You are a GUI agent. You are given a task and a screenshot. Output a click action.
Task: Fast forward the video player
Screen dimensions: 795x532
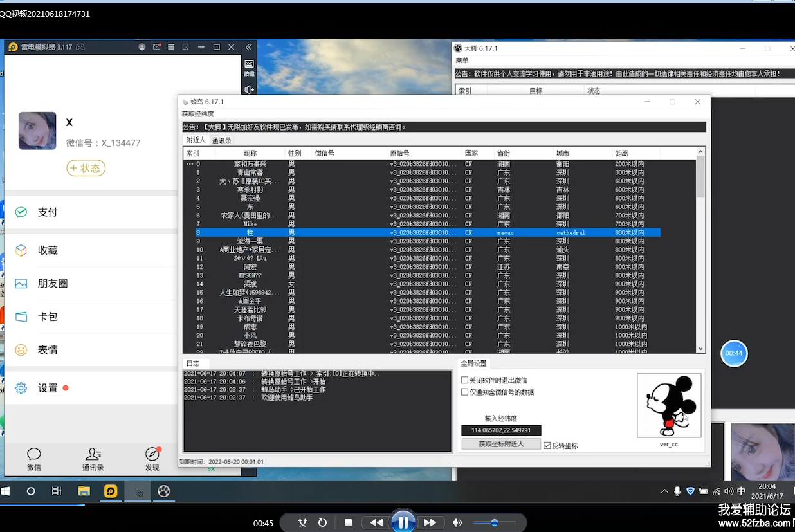[430, 523]
